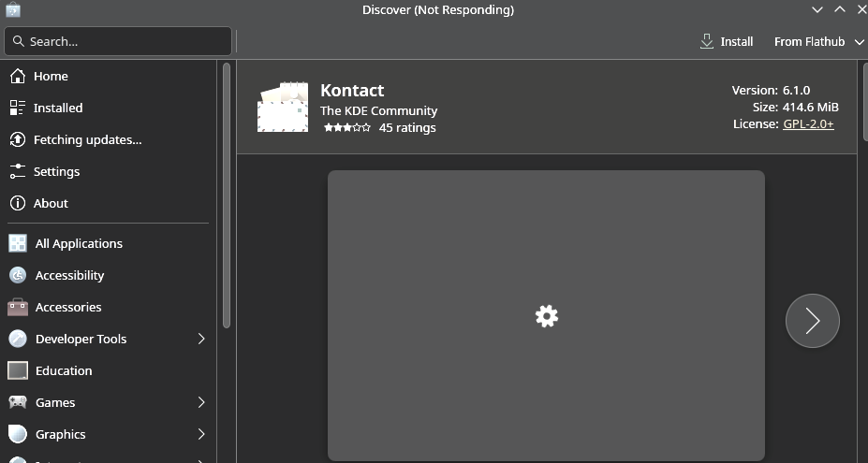
Task: Show the next screenshot with arrow button
Action: (813, 321)
